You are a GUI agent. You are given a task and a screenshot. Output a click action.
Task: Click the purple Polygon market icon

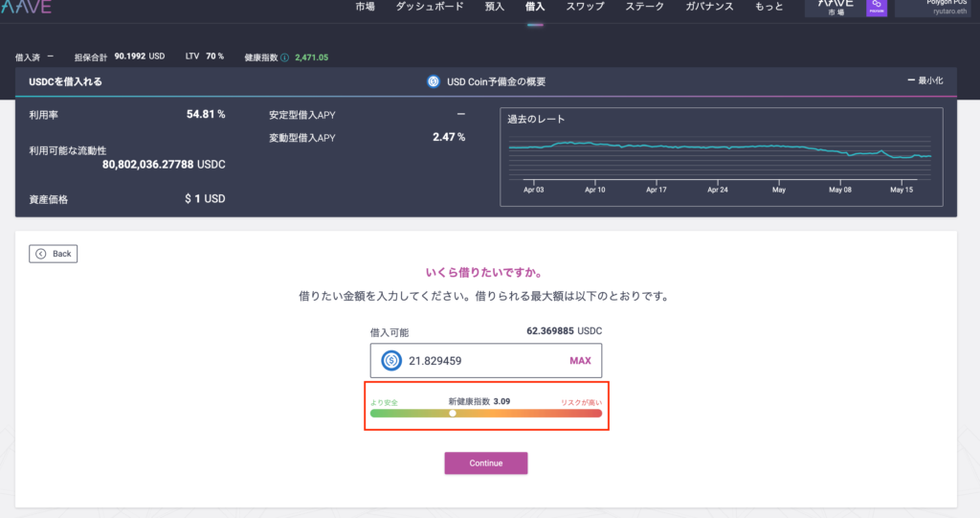pos(877,8)
